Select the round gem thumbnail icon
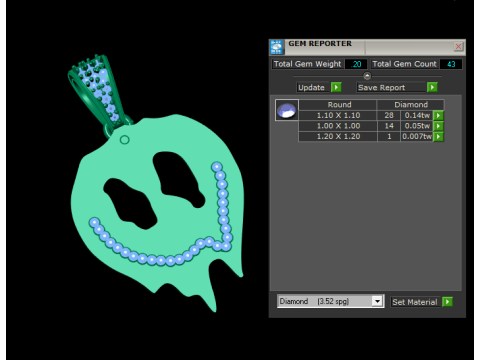 tap(287, 110)
